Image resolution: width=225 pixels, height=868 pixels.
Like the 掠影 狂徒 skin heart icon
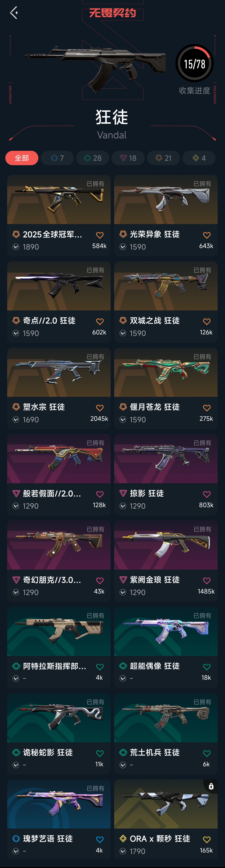(x=207, y=494)
